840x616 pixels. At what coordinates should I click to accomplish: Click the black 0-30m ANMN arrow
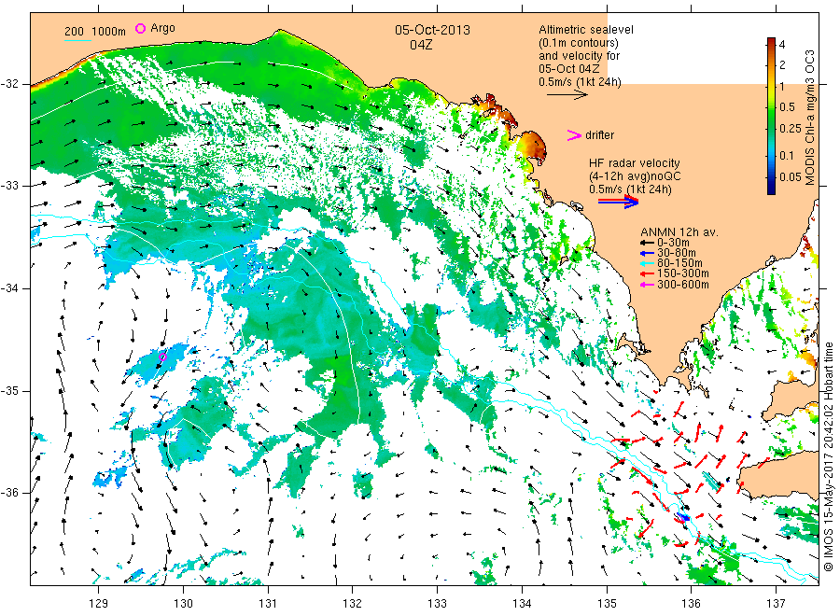tap(647, 243)
